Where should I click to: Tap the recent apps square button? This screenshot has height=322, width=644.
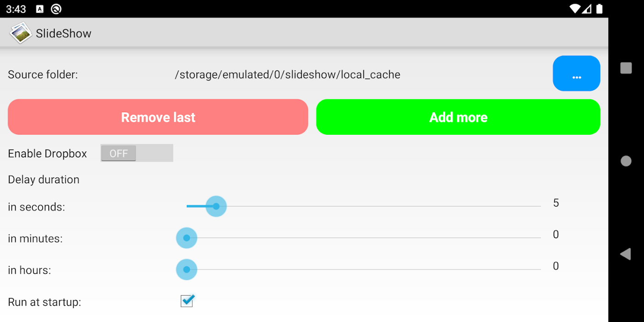tap(626, 68)
